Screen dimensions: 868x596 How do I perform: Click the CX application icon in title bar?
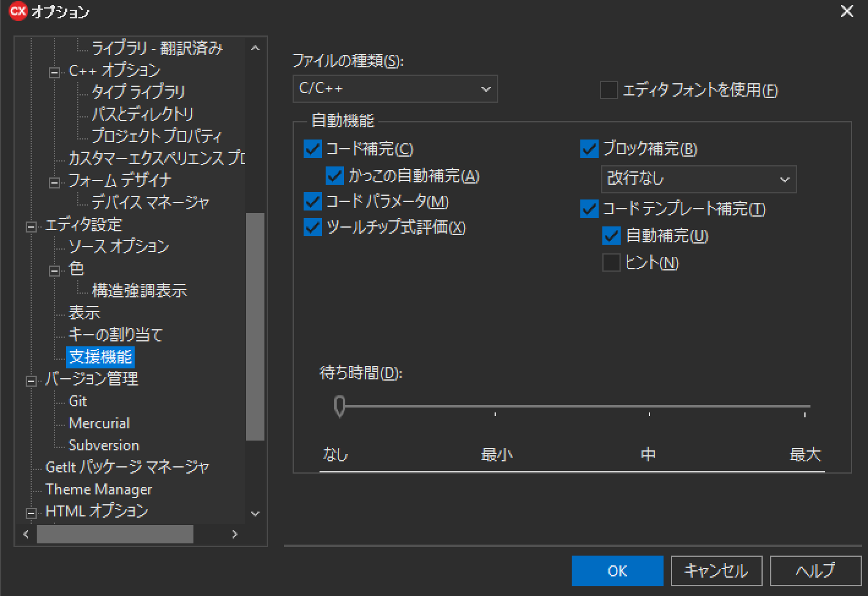tap(18, 12)
